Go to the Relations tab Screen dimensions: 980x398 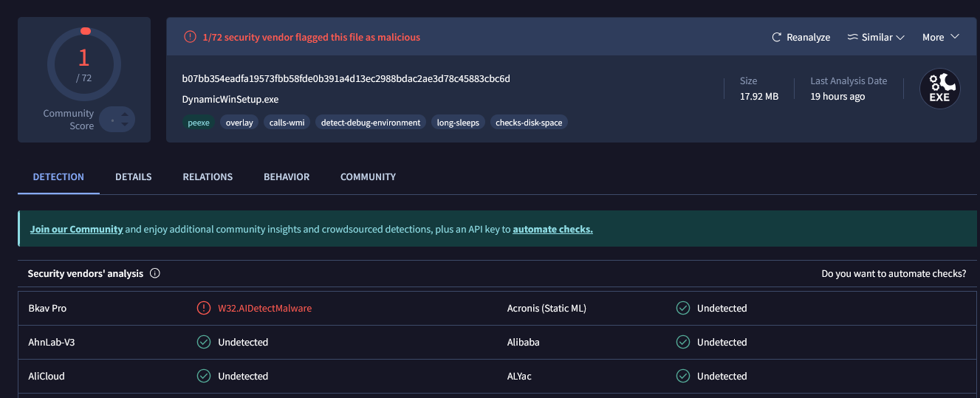pyautogui.click(x=208, y=176)
